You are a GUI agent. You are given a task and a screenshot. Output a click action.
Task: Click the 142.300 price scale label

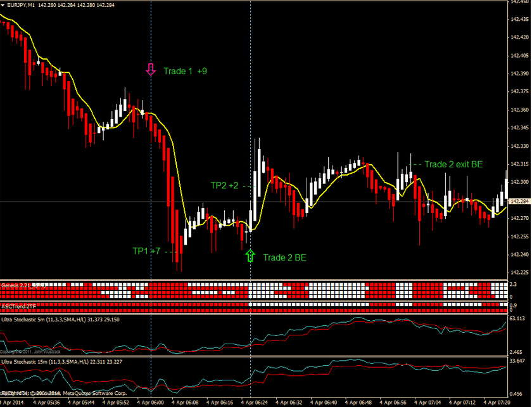tap(519, 182)
